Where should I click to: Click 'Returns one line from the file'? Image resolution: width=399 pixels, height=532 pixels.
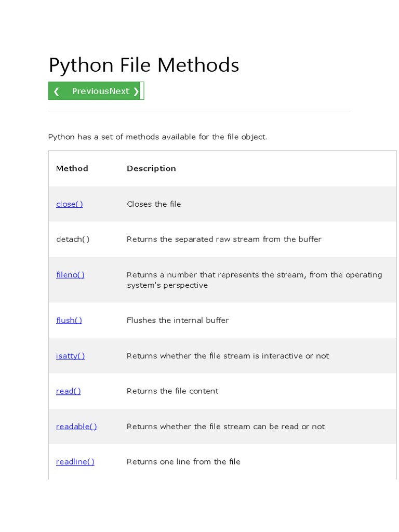pyautogui.click(x=183, y=462)
